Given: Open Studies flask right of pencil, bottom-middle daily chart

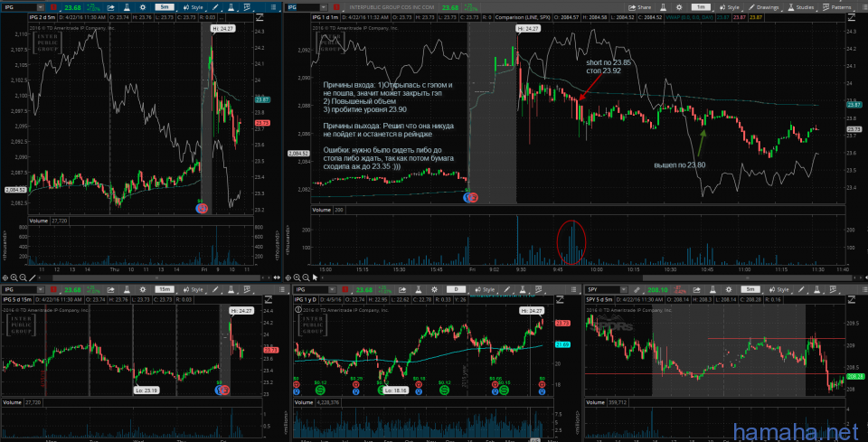Looking at the screenshot, I should 523,290.
